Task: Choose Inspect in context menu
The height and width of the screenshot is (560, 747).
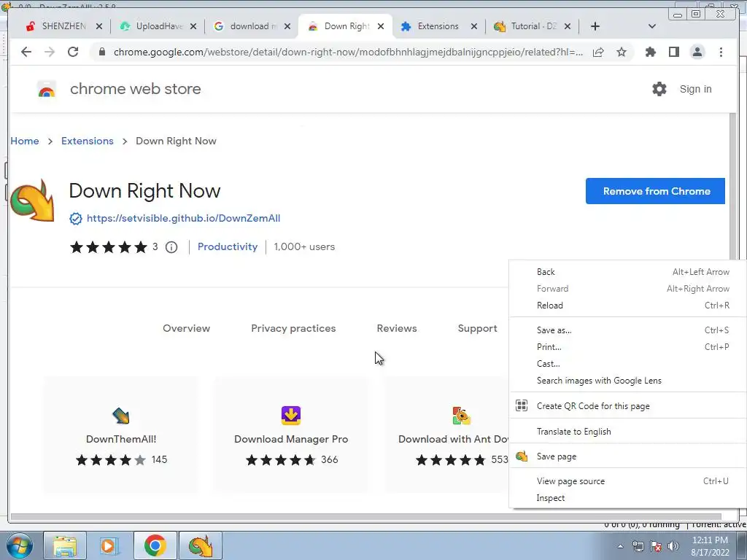Action: 627,498
